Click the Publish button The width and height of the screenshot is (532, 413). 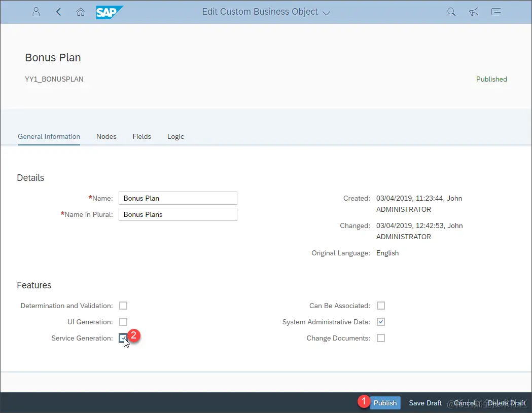tap(385, 403)
